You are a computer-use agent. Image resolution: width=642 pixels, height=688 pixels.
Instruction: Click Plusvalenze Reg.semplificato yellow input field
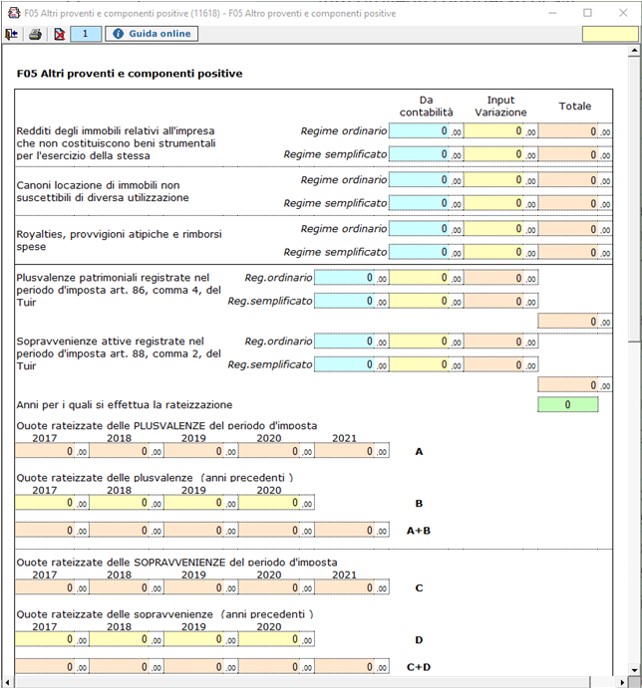point(426,301)
